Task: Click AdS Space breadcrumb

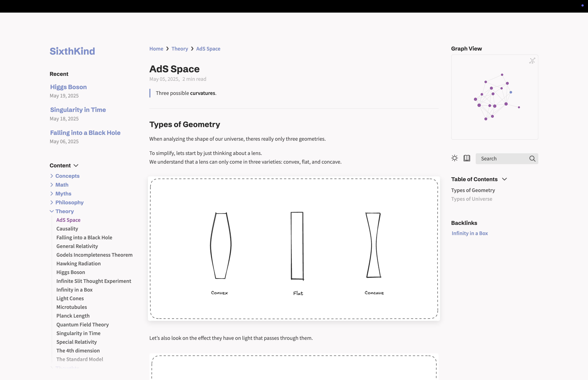Action: click(x=208, y=49)
